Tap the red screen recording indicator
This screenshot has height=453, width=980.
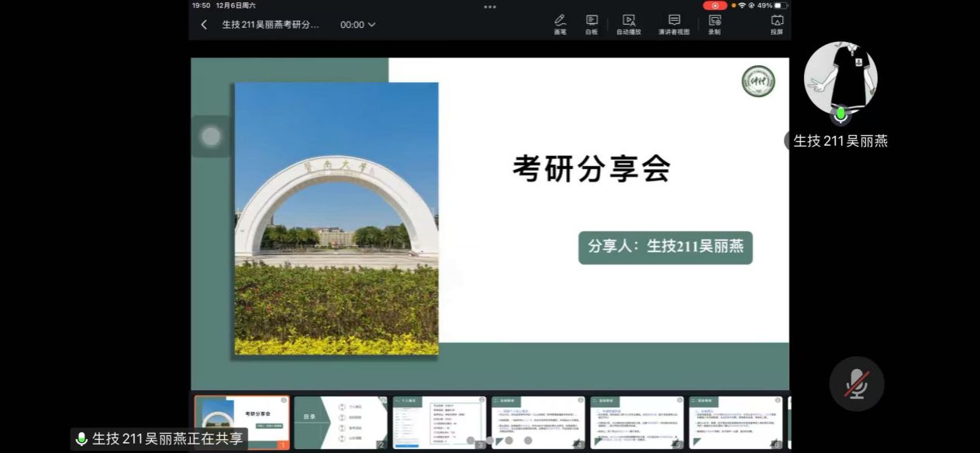coord(715,5)
